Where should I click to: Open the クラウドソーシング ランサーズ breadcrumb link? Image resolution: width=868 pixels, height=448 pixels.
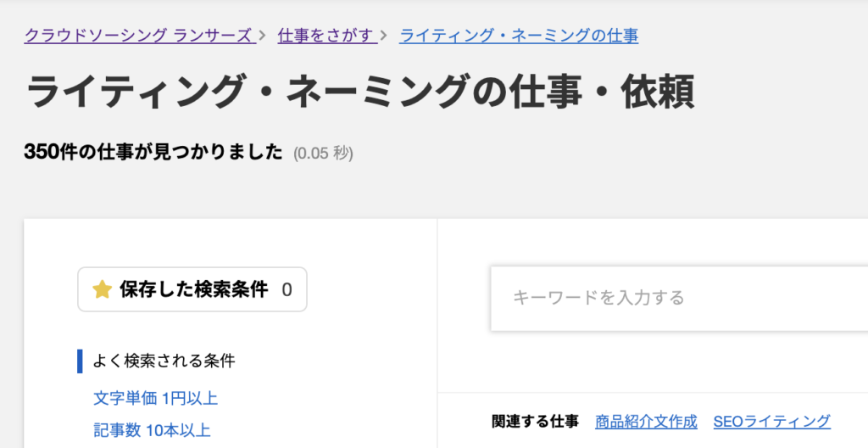pos(139,36)
